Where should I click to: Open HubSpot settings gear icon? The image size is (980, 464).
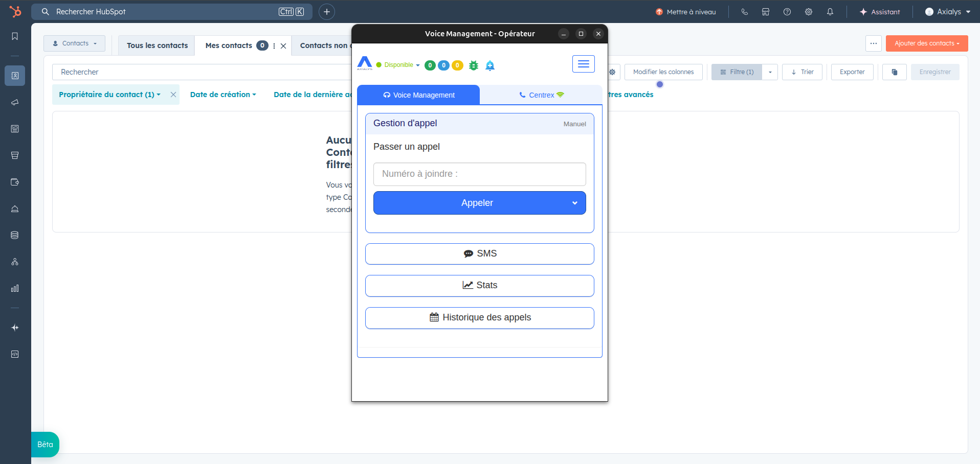coord(809,12)
